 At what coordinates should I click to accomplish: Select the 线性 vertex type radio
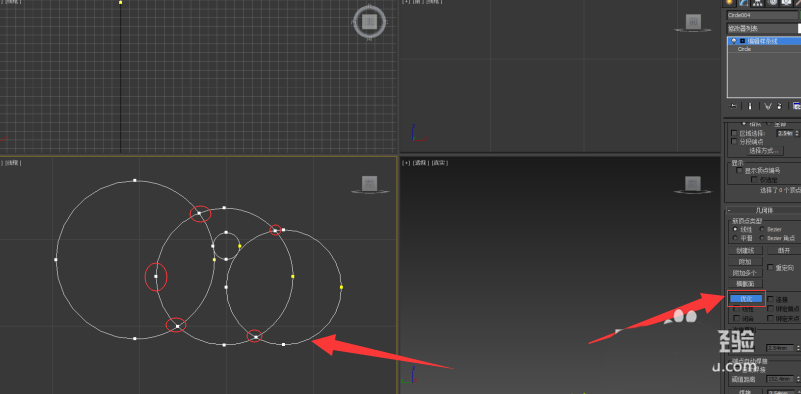pyautogui.click(x=735, y=229)
